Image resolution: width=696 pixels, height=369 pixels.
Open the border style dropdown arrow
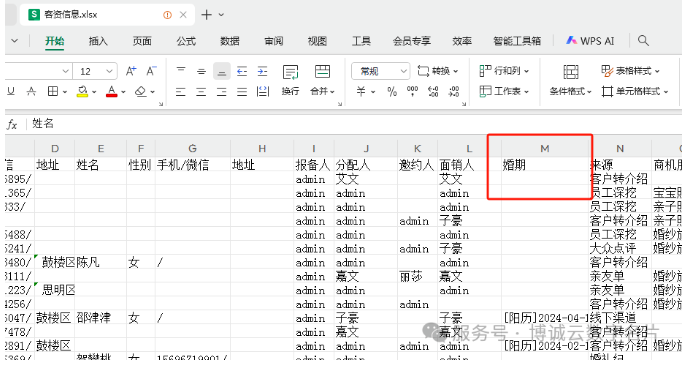(65, 92)
